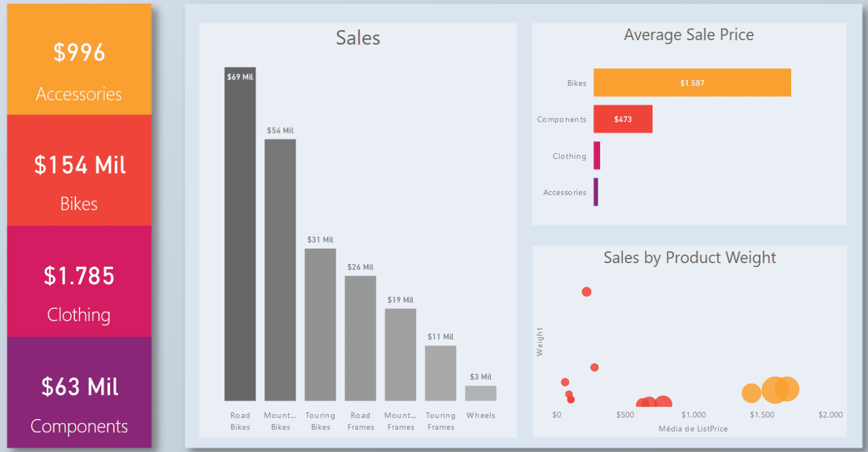Image resolution: width=868 pixels, height=452 pixels.
Task: Select the Clothing bar in Average Sale Price
Action: click(x=597, y=156)
